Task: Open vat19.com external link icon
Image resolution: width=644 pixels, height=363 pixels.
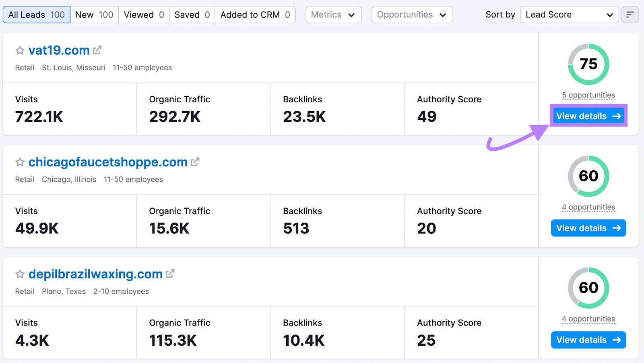Action: point(97,50)
